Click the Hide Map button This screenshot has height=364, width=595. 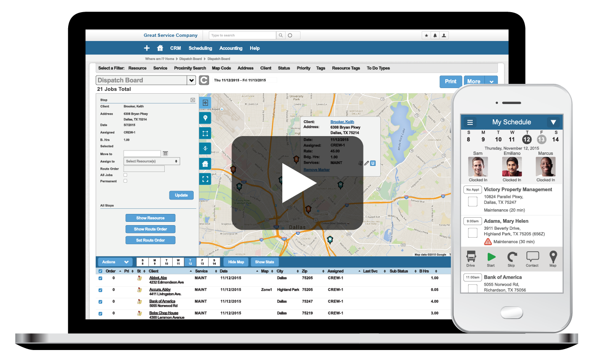coord(236,262)
